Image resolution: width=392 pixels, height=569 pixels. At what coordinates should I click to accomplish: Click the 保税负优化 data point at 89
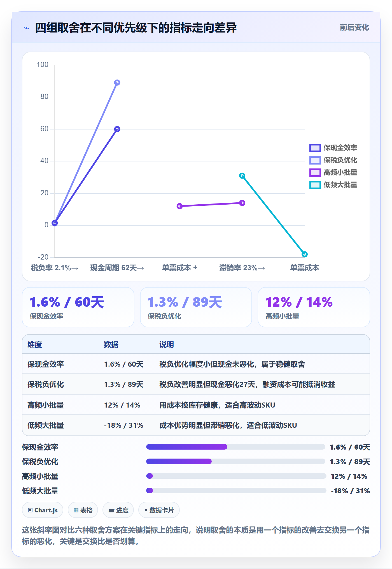pos(117,82)
